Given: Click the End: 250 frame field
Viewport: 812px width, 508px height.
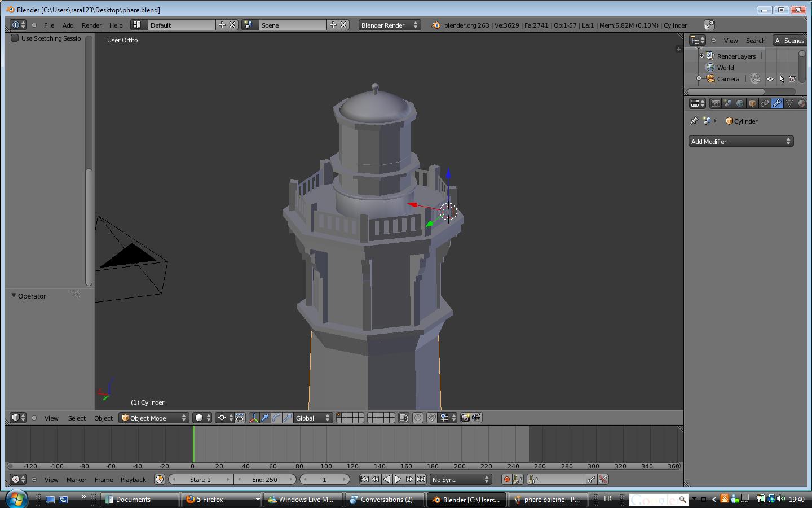Looking at the screenshot, I should pyautogui.click(x=264, y=480).
